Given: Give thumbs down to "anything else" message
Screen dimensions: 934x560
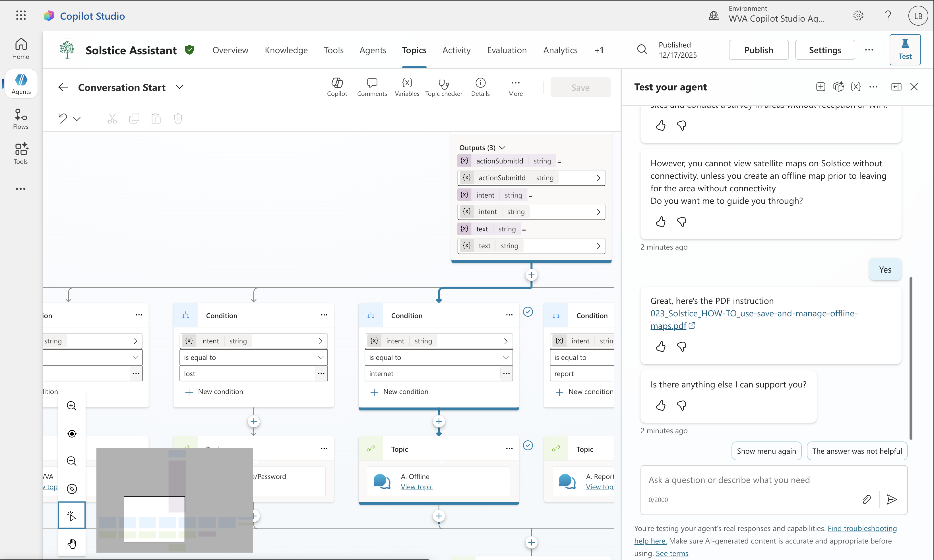Looking at the screenshot, I should (681, 405).
